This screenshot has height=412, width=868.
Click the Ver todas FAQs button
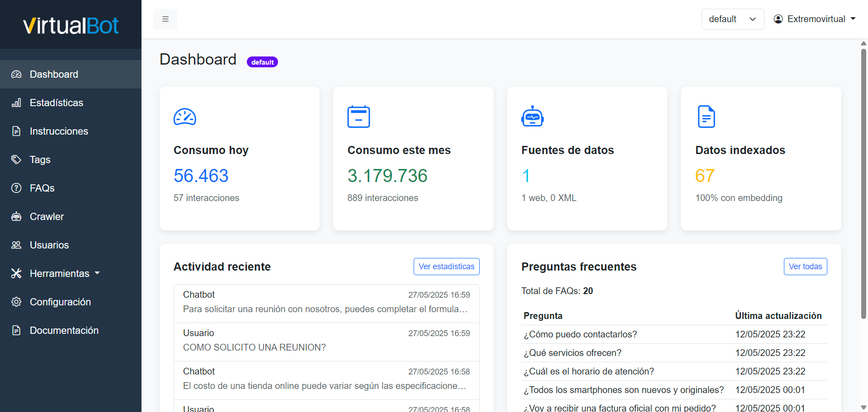click(805, 267)
